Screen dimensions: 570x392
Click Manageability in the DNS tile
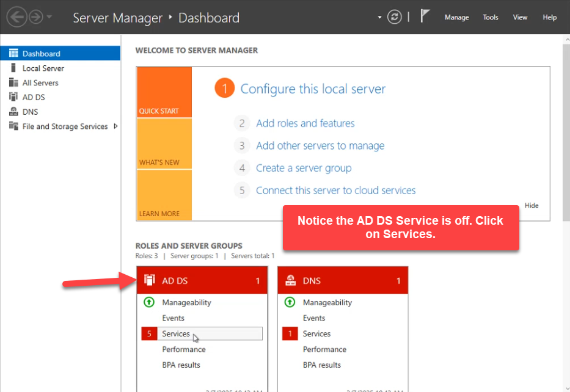click(x=327, y=302)
